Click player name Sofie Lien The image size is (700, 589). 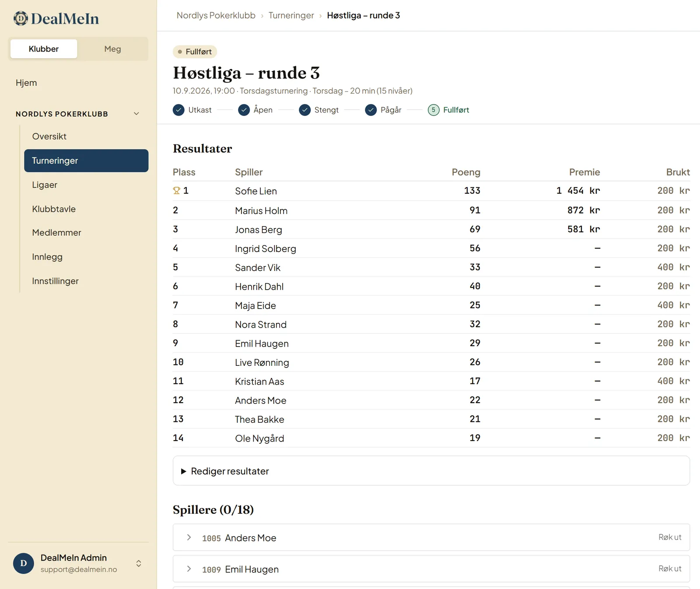pos(256,191)
